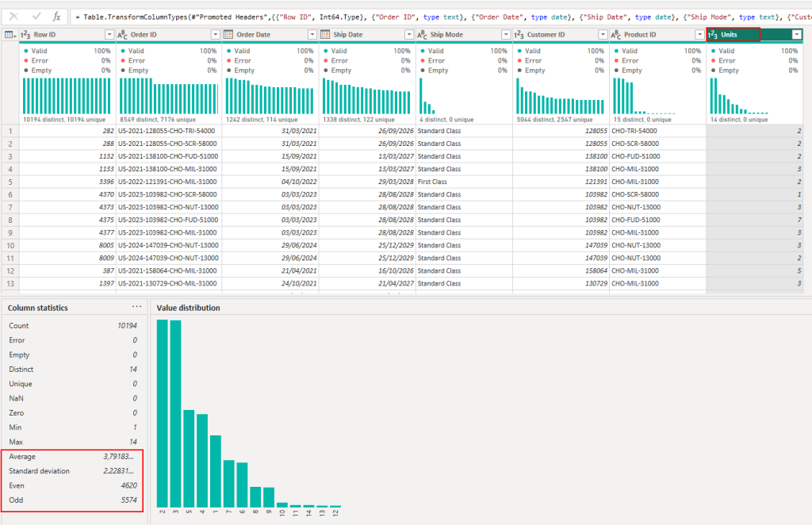The width and height of the screenshot is (812, 525).
Task: Click cell US-2021-128055-CHO-TRI-54000
Action: pos(169,131)
